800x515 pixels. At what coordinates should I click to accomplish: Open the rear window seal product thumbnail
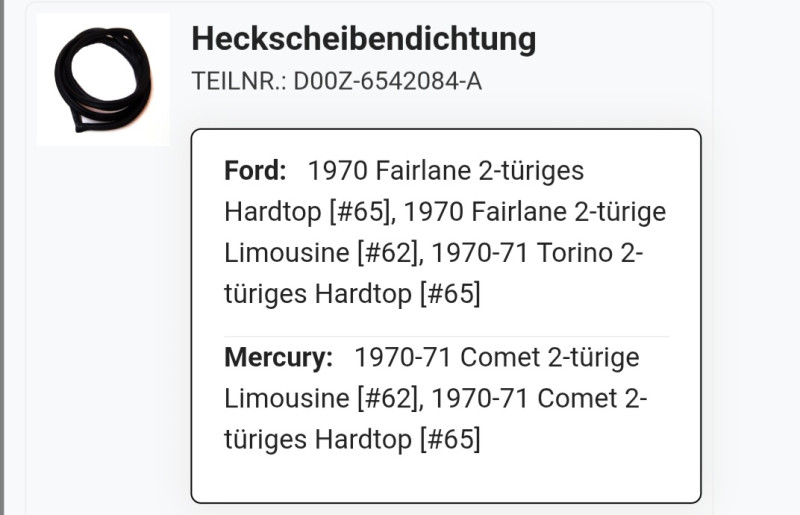click(103, 80)
